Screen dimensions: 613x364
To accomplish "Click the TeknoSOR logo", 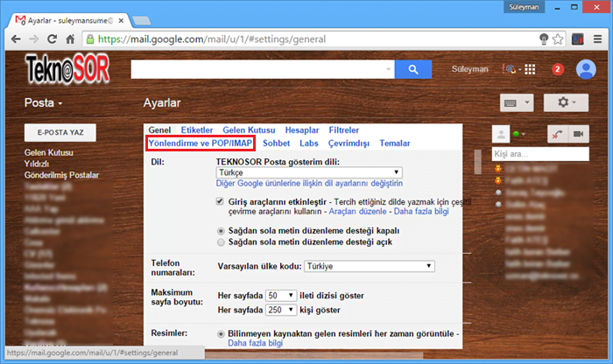I will point(67,69).
